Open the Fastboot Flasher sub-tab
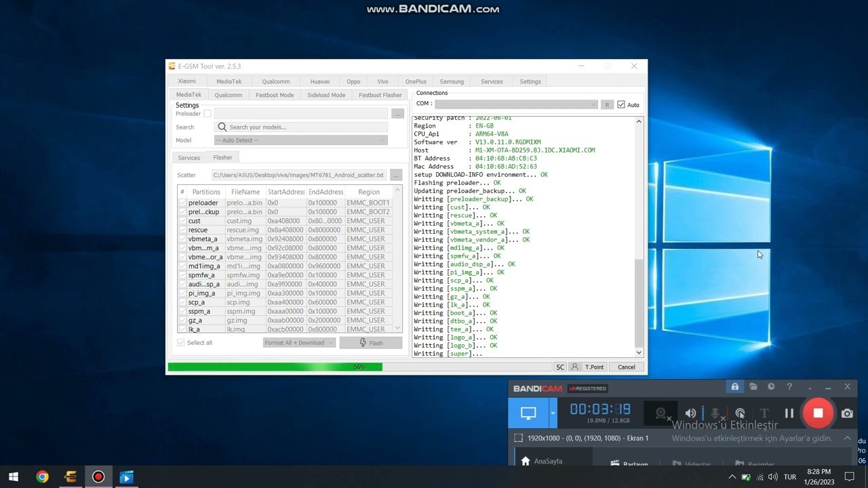This screenshot has width=868, height=488. (x=380, y=95)
